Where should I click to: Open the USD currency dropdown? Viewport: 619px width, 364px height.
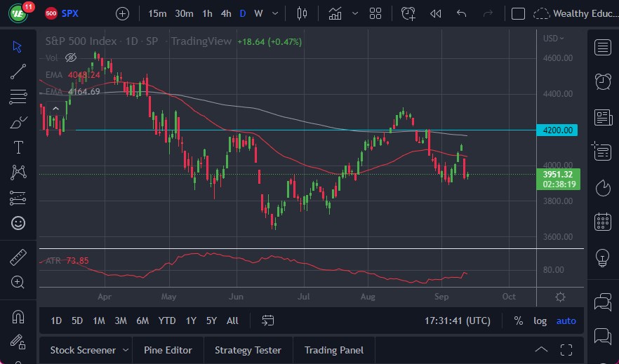point(554,39)
